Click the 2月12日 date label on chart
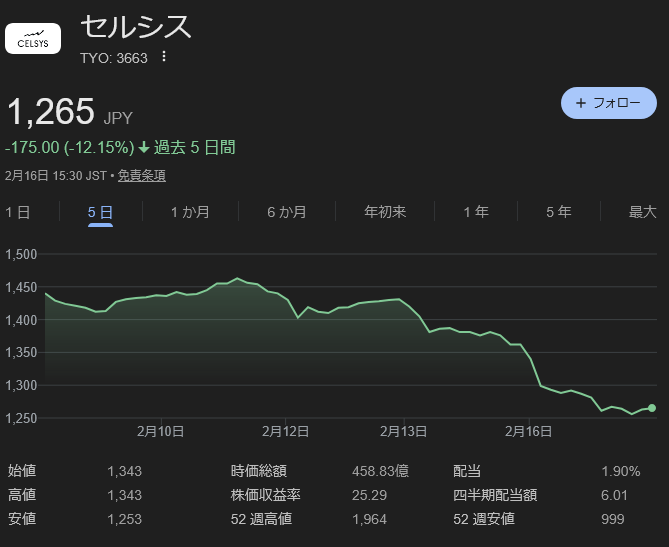669x547 pixels. click(285, 431)
